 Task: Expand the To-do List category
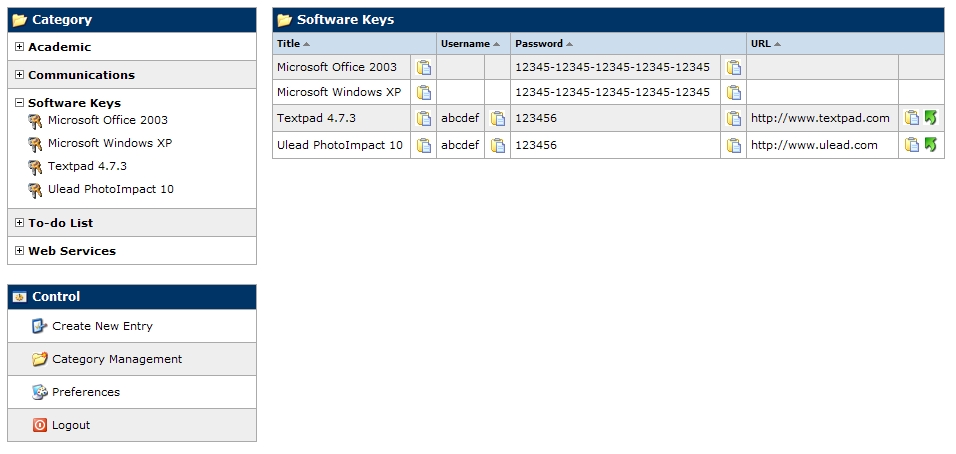[20, 222]
